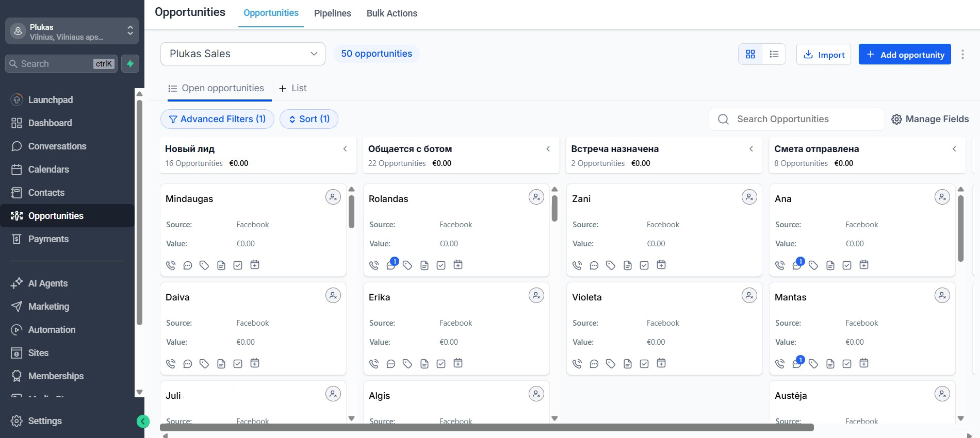Click the appointment icon on Ana card
Screen dimensions: 980x438
[864, 265]
